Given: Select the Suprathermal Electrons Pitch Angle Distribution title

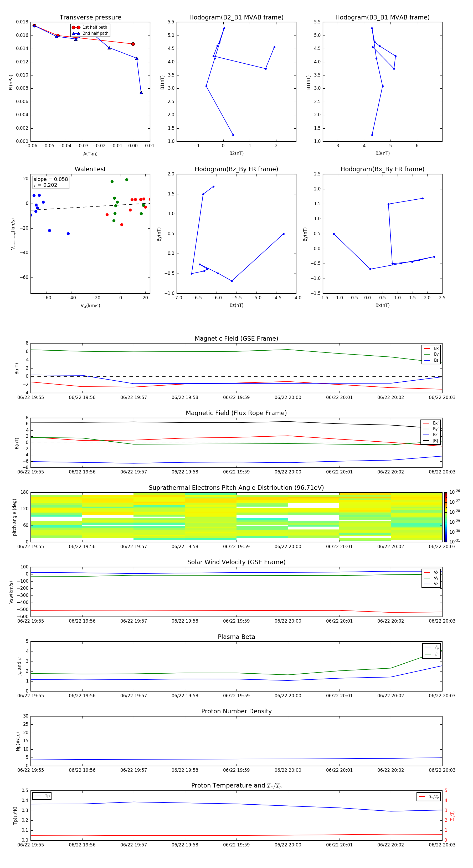Looking at the screenshot, I should tap(236, 488).
